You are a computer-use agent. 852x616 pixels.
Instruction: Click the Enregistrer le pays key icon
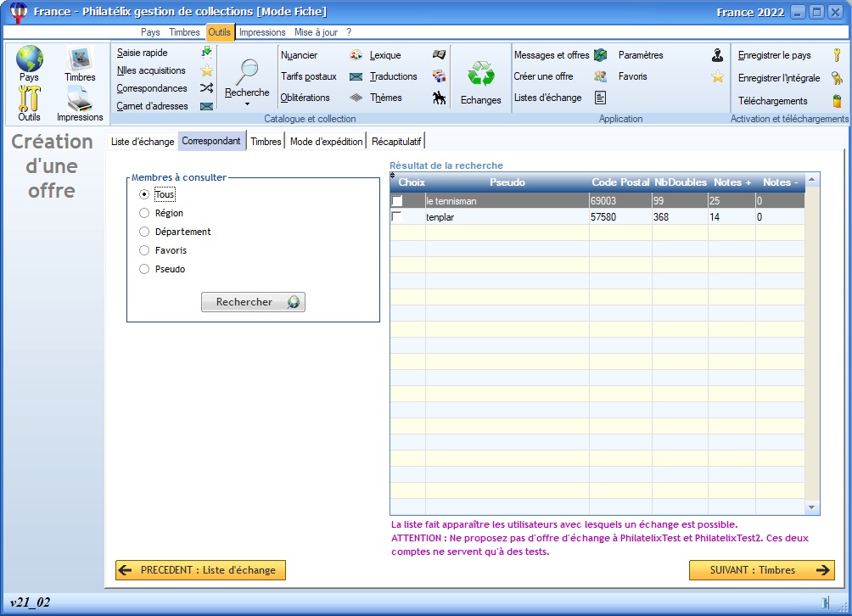pos(837,55)
